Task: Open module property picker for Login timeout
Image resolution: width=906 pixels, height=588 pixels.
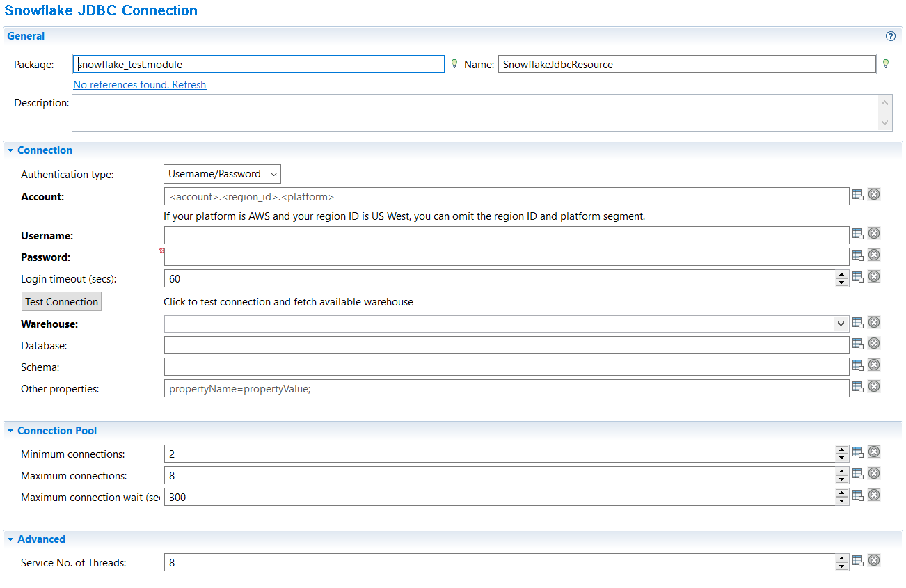Action: pyautogui.click(x=858, y=278)
